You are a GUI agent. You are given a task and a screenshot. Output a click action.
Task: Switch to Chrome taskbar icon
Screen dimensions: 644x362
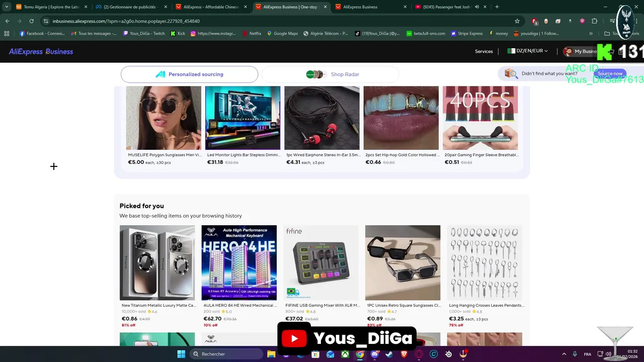point(360,354)
